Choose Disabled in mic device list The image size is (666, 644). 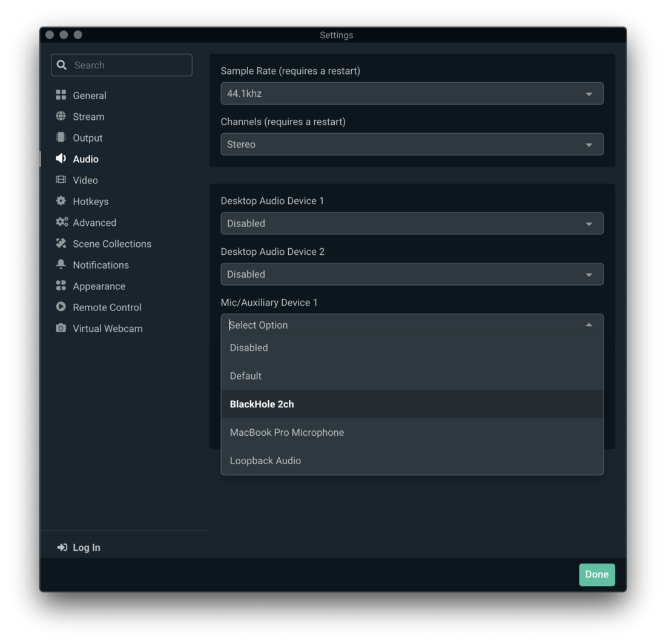pyautogui.click(x=412, y=347)
